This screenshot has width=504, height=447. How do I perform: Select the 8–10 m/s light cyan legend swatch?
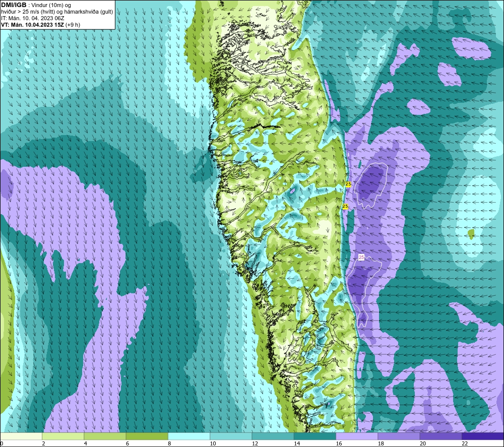point(189,436)
